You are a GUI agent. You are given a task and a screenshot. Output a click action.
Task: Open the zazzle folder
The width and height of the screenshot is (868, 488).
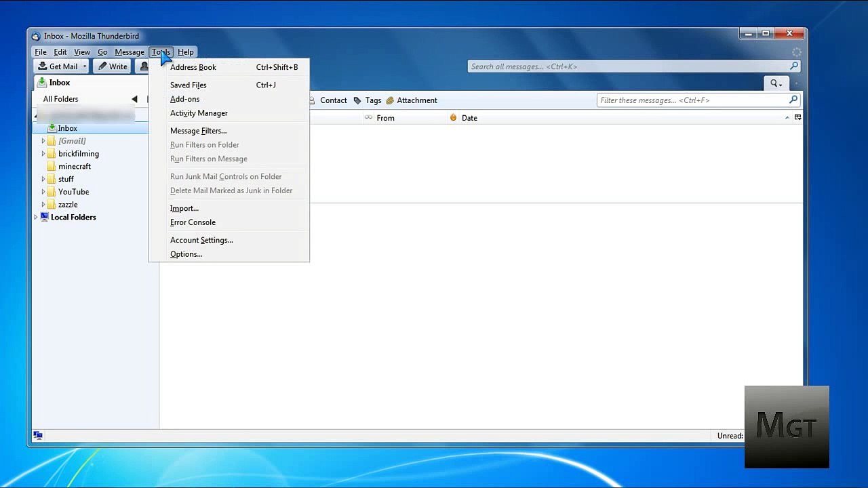point(68,205)
